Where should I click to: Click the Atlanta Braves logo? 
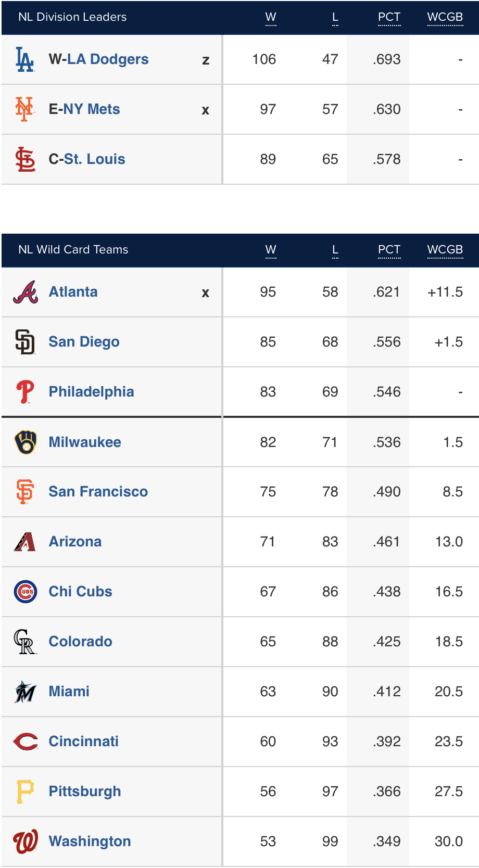pyautogui.click(x=26, y=292)
